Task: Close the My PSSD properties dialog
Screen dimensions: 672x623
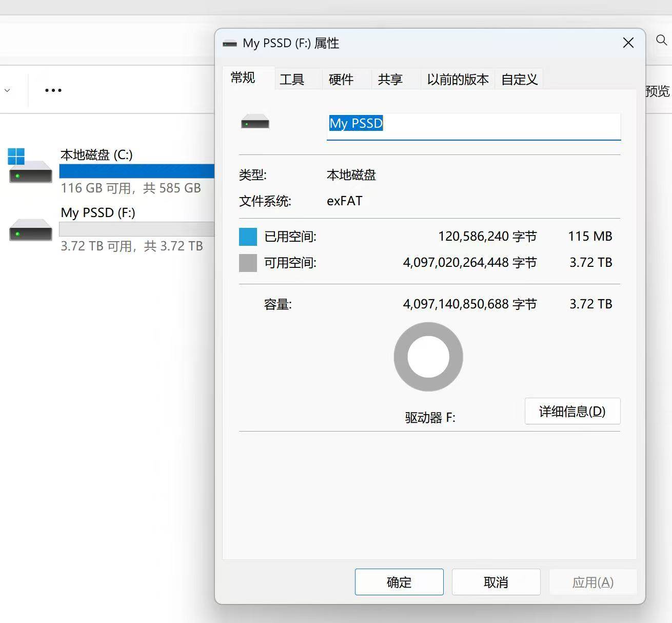Action: point(628,43)
